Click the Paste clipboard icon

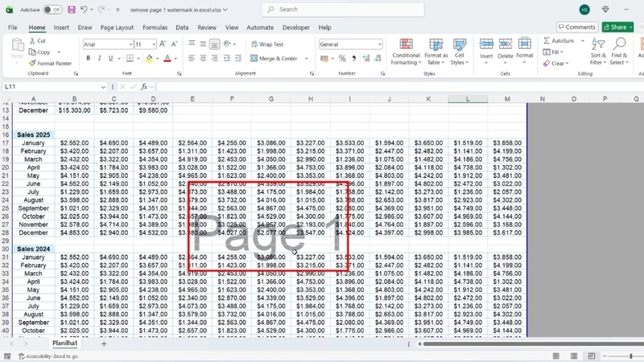[x=17, y=46]
